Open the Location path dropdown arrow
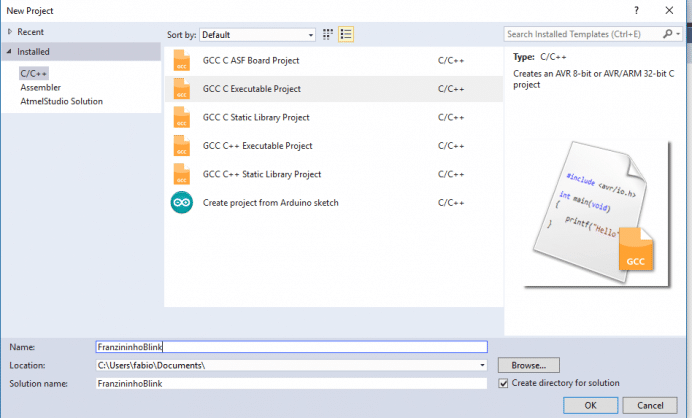 (x=482, y=365)
